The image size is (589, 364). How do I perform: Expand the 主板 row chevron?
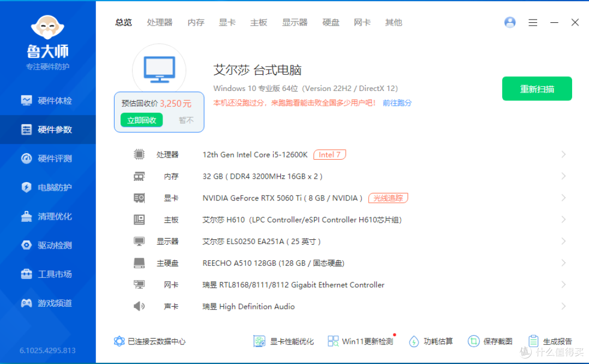pyautogui.click(x=563, y=220)
